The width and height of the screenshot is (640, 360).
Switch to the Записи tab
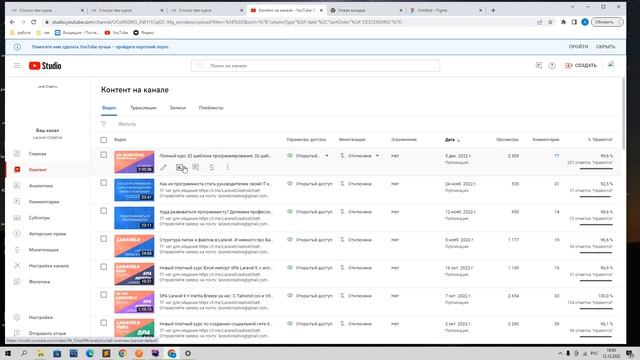(178, 108)
